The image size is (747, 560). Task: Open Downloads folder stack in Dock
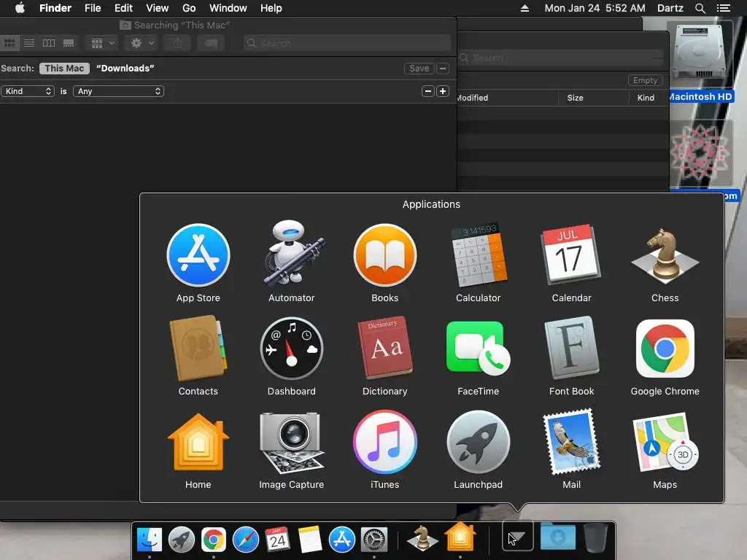click(x=558, y=537)
